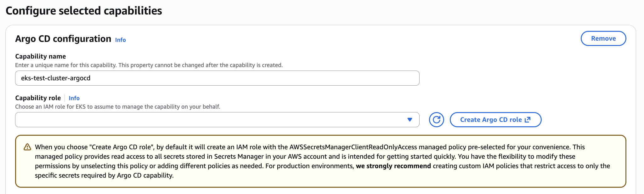Open Info link beside Capability role
The height and width of the screenshot is (194, 644).
(x=74, y=98)
